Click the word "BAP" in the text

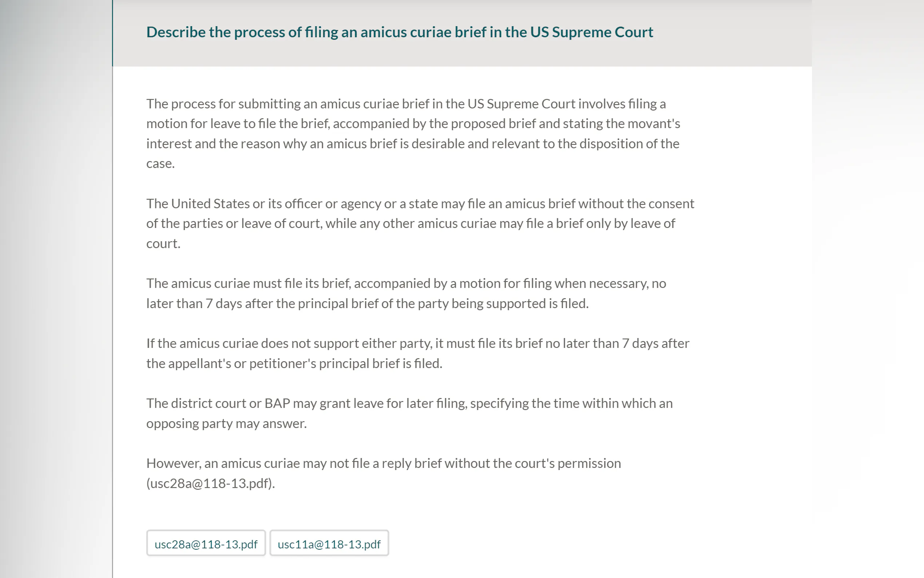277,404
